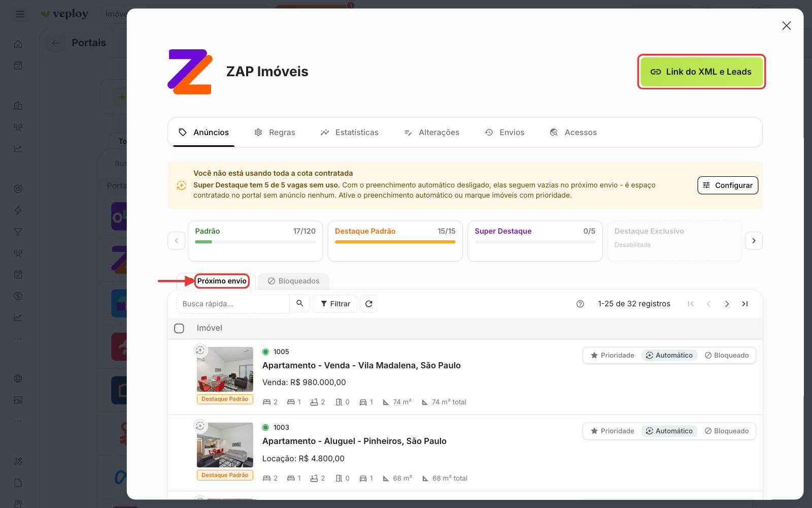812x508 pixels.
Task: Open the hamburger menu in the background window
Action: coord(20,14)
